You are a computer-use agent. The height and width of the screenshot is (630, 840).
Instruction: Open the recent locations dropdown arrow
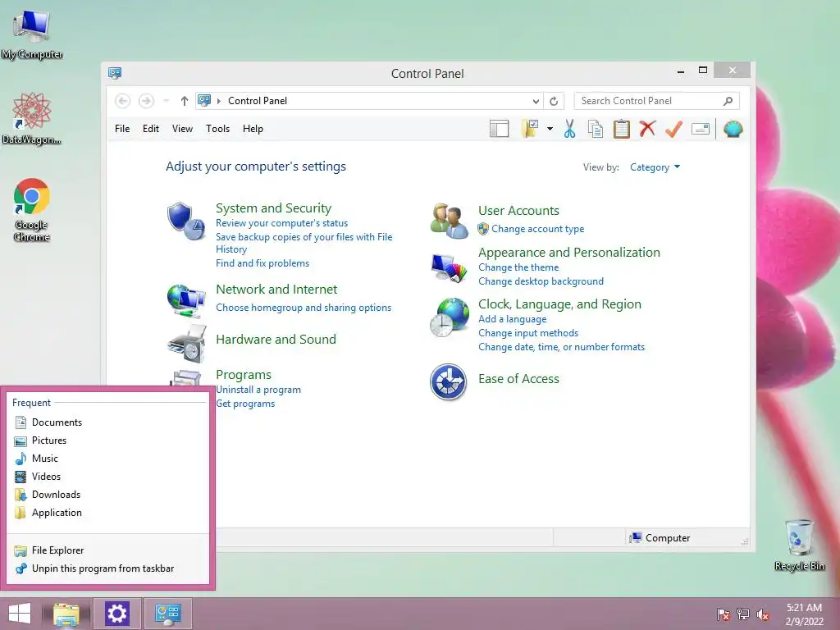click(x=166, y=101)
